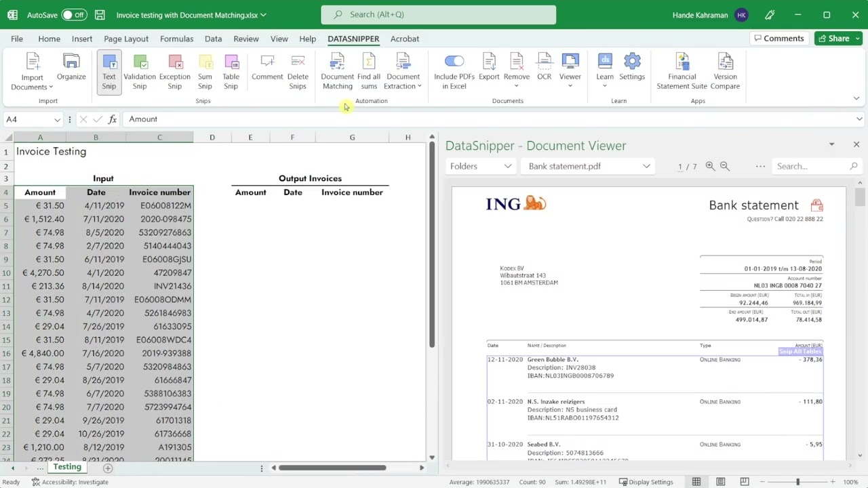Open the Organize tool

pyautogui.click(x=71, y=68)
